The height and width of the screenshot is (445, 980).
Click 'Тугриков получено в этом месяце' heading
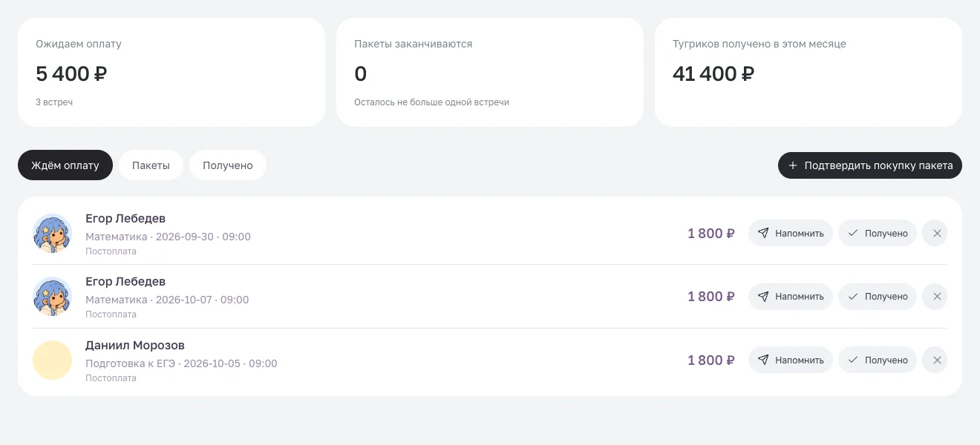click(x=759, y=44)
